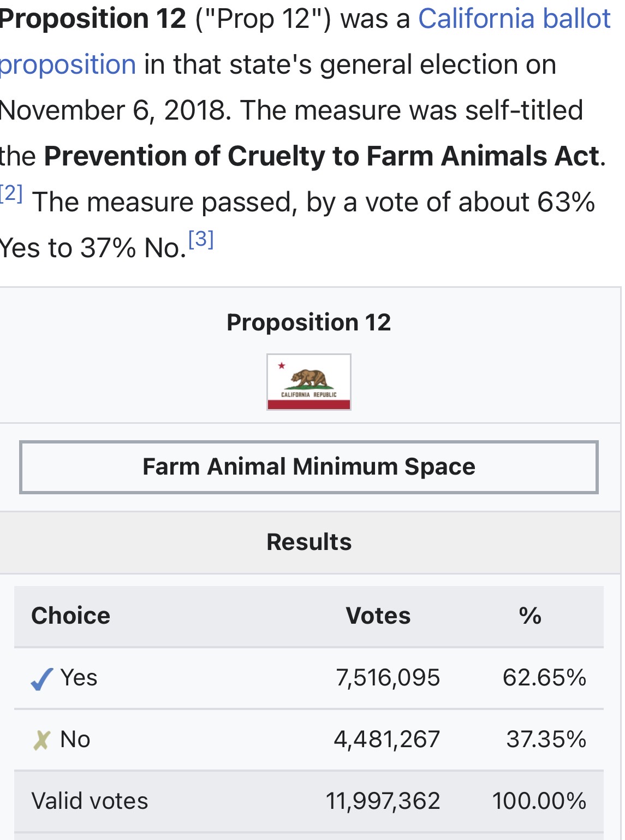This screenshot has width=625, height=840.
Task: Click the Results section header
Action: pyautogui.click(x=309, y=542)
